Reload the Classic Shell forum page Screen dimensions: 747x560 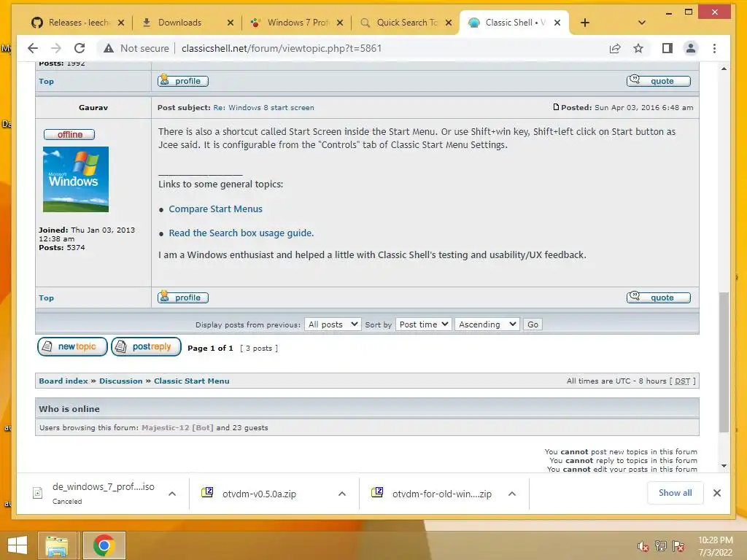click(80, 48)
